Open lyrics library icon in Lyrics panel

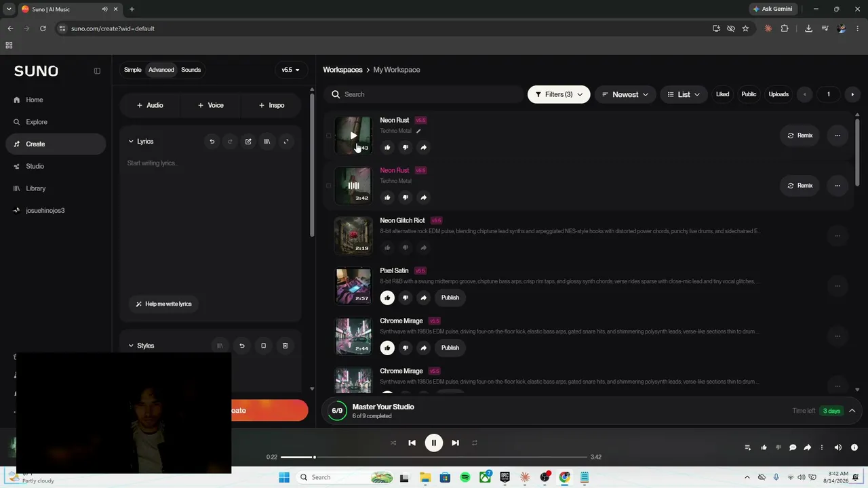point(267,142)
